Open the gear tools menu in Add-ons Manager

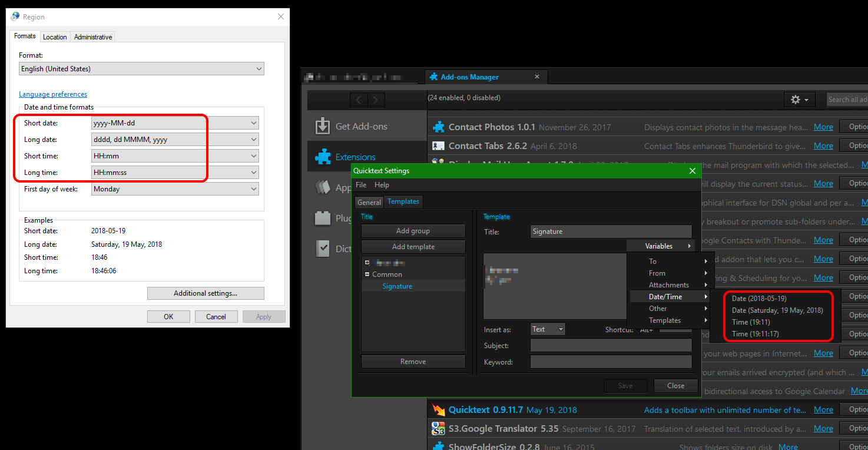(x=799, y=99)
